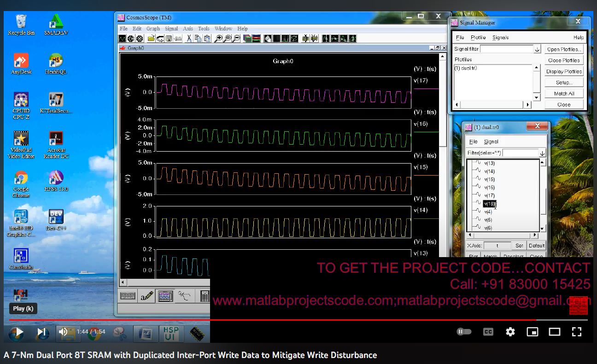597x364 pixels.
Task: Click the Save floppy disk toolbar icon
Action: 169,39
